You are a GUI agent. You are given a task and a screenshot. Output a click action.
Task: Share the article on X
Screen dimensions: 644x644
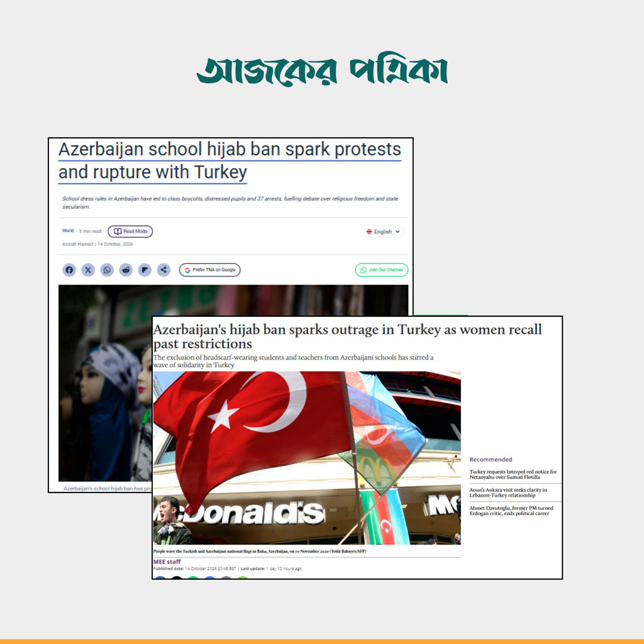click(x=88, y=270)
